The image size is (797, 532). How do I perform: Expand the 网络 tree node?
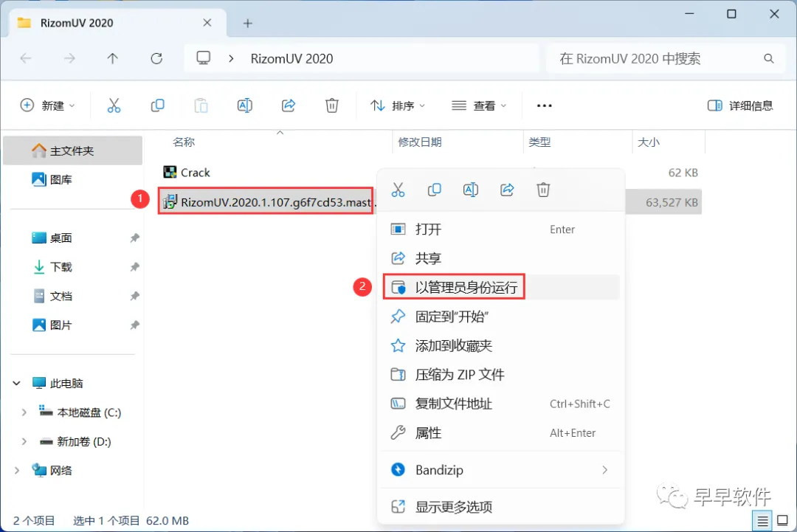[17, 471]
